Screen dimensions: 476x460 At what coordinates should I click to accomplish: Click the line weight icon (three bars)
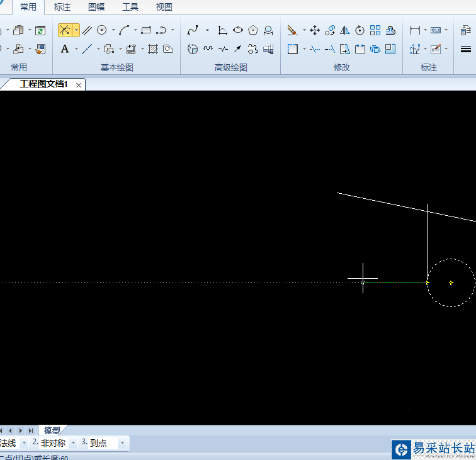click(466, 49)
